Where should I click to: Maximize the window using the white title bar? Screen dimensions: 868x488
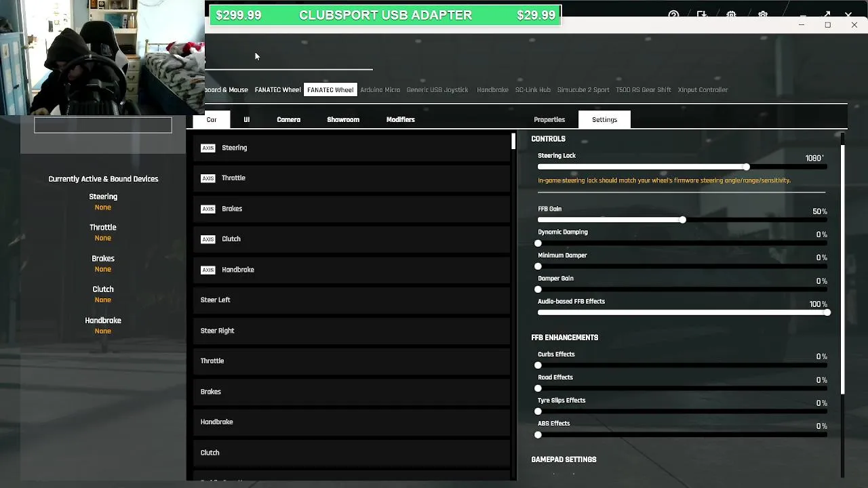point(827,25)
